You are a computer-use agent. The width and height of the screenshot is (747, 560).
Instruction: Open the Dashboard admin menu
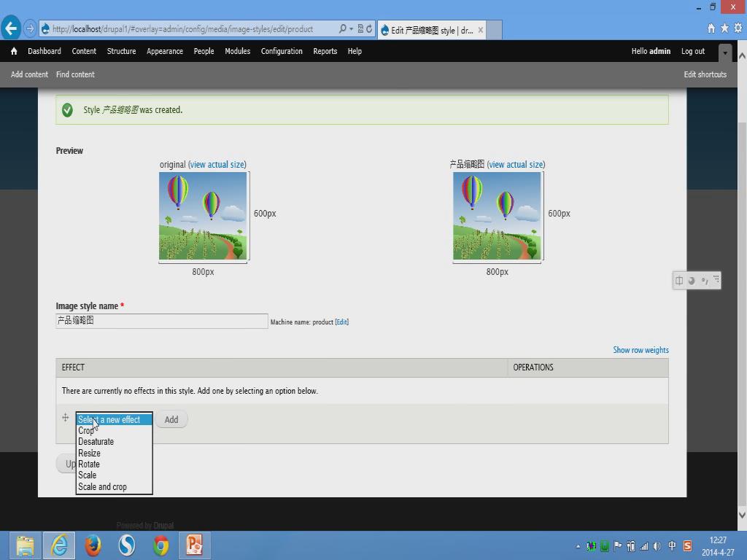[44, 51]
